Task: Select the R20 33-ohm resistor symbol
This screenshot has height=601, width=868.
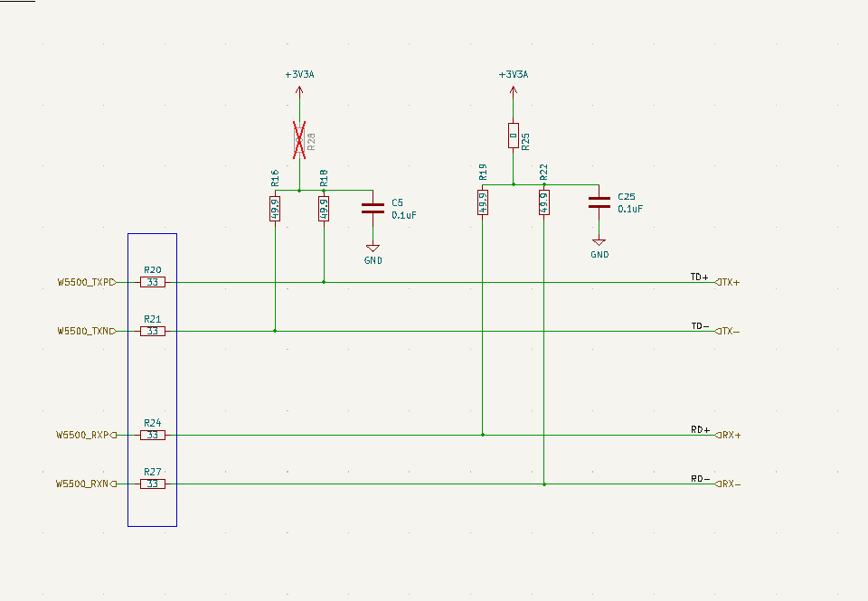Action: tap(153, 282)
